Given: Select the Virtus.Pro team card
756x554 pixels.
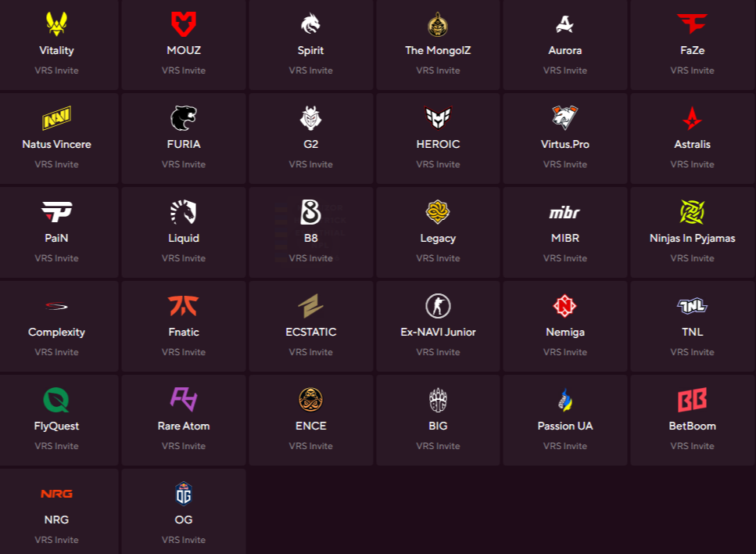Looking at the screenshot, I should pos(564,138).
